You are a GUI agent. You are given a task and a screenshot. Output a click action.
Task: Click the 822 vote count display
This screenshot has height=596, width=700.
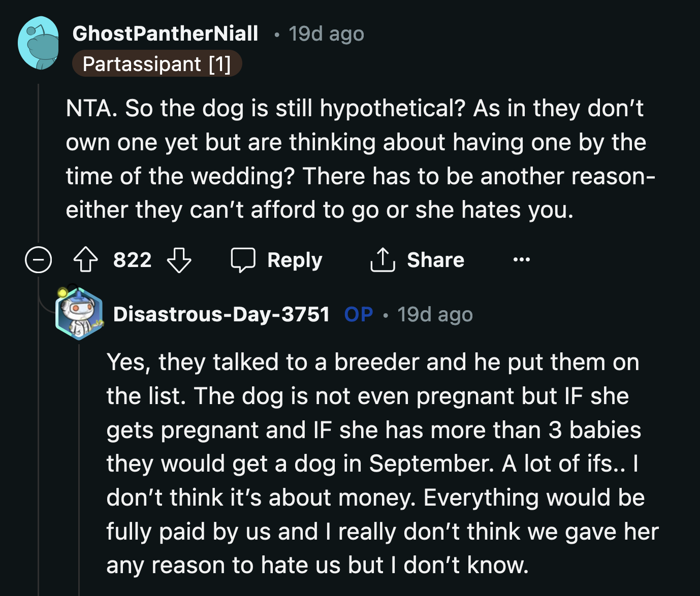132,260
